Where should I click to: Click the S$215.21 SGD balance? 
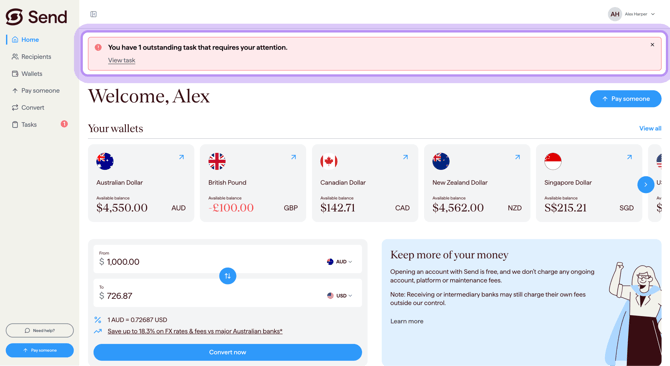[565, 208]
